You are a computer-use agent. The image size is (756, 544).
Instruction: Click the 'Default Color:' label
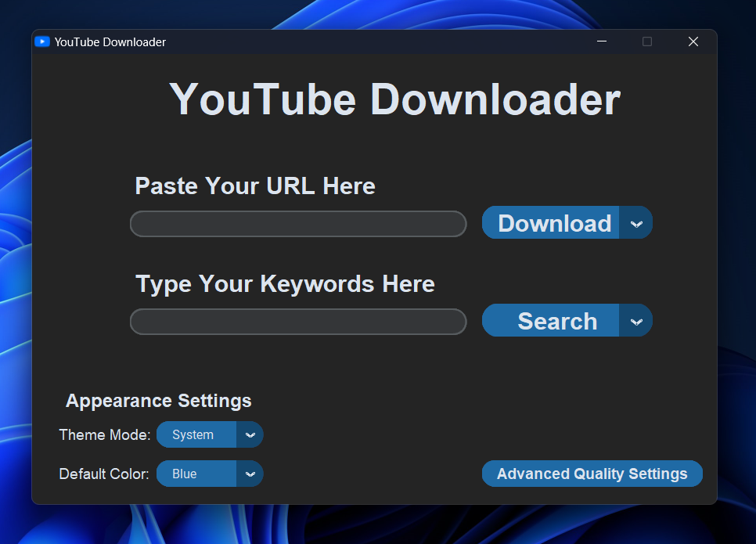pos(103,474)
